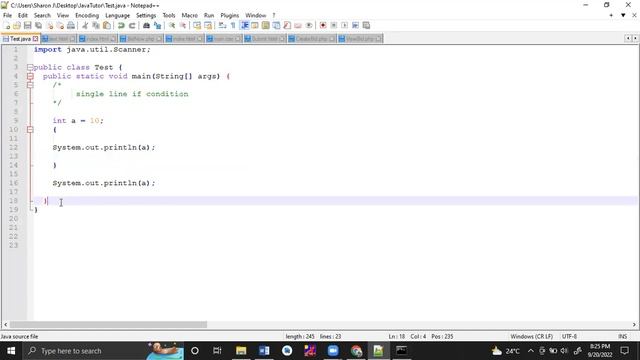The height and width of the screenshot is (360, 640).
Task: Collapse the comment block fold marker
Action: pos(30,85)
